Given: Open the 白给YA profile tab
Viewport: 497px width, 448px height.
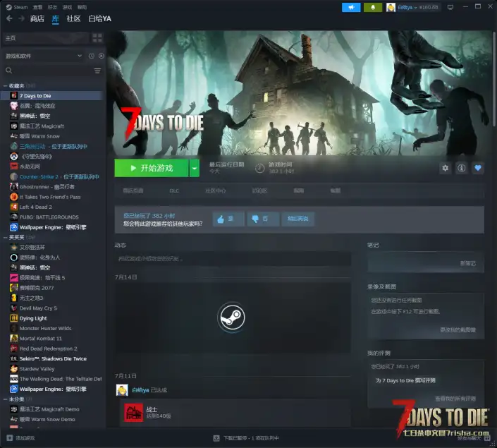Looking at the screenshot, I should pyautogui.click(x=100, y=19).
